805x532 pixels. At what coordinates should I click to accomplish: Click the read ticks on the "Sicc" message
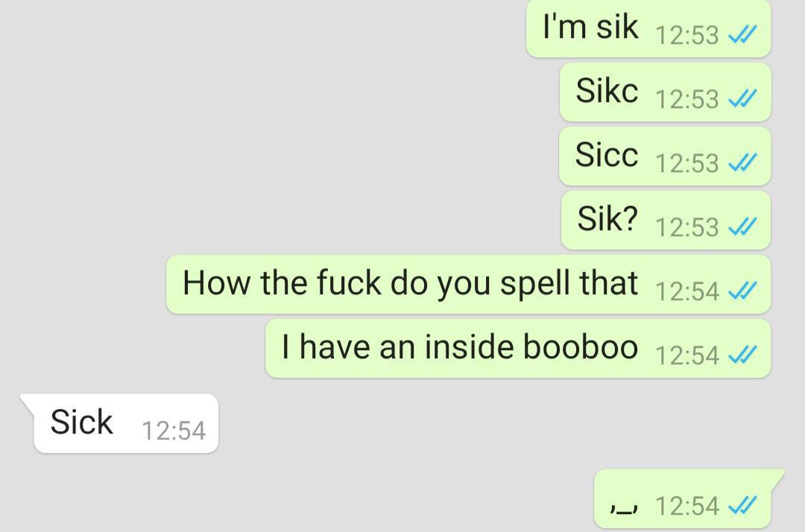click(x=742, y=162)
